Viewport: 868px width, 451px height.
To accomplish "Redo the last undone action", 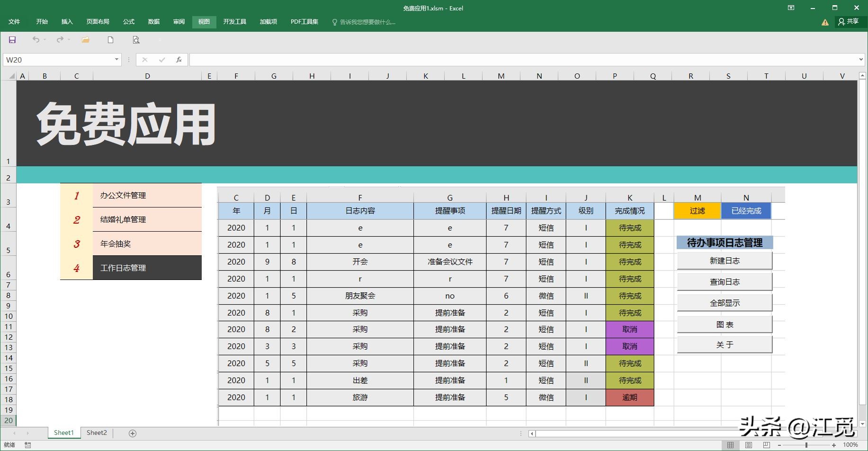I will pos(60,40).
